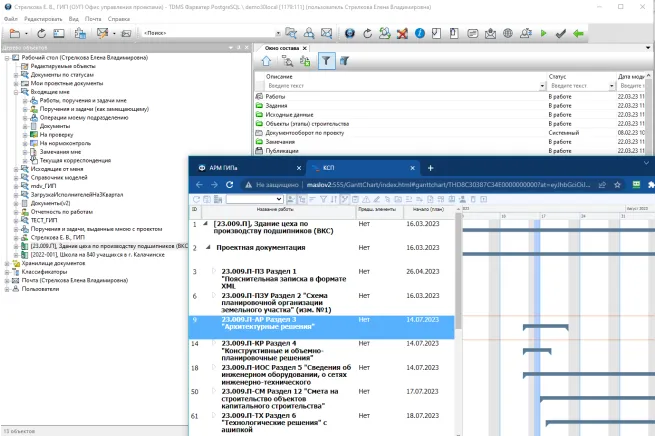The image size is (656, 436).
Task: Expand the Хранилище документов tree node
Action: 9,263
